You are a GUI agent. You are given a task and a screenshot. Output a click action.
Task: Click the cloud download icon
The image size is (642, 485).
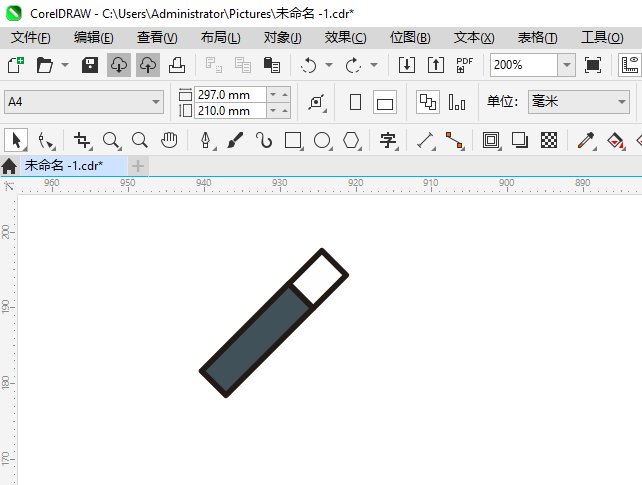pos(119,65)
